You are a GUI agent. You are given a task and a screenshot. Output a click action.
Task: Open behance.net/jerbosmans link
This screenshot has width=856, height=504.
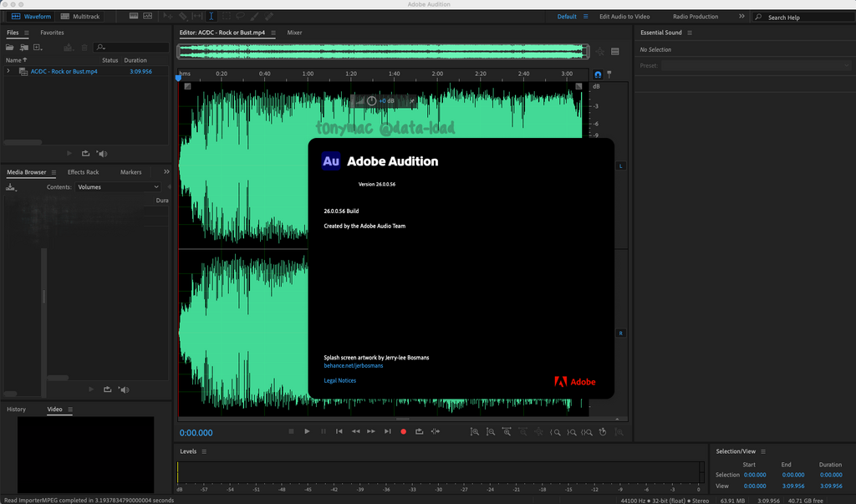[353, 365]
